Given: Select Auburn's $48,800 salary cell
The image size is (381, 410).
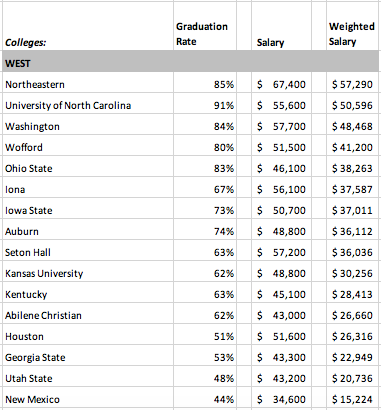Looking at the screenshot, I should [x=282, y=230].
